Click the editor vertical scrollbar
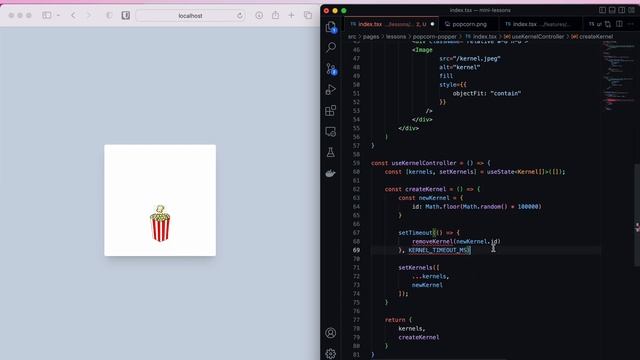This screenshot has width=640, height=360. 637,214
